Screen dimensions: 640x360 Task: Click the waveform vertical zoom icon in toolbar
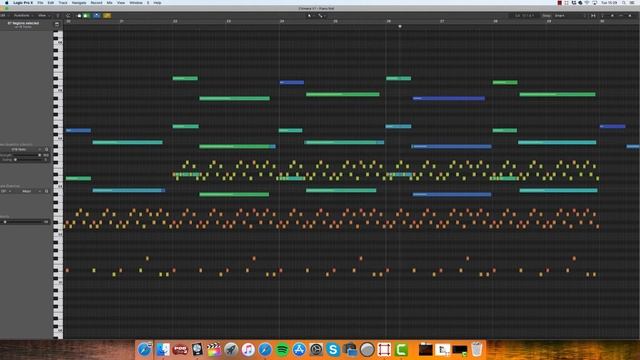(x=593, y=16)
